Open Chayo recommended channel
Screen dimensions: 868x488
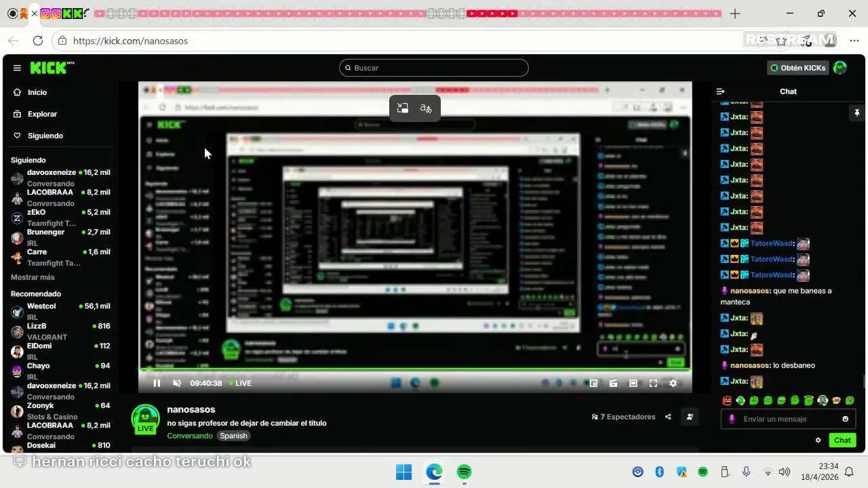pyautogui.click(x=60, y=371)
